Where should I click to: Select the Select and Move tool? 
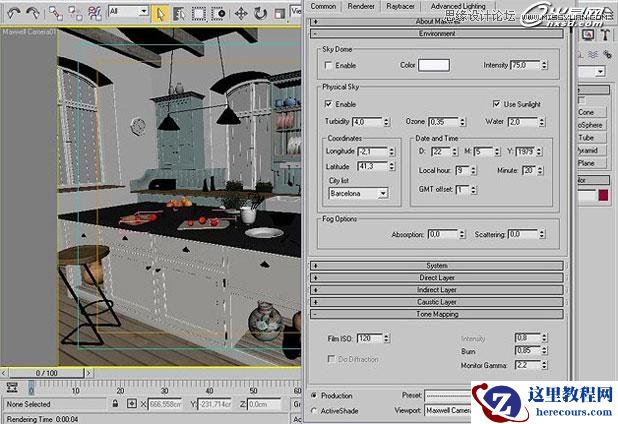click(241, 14)
